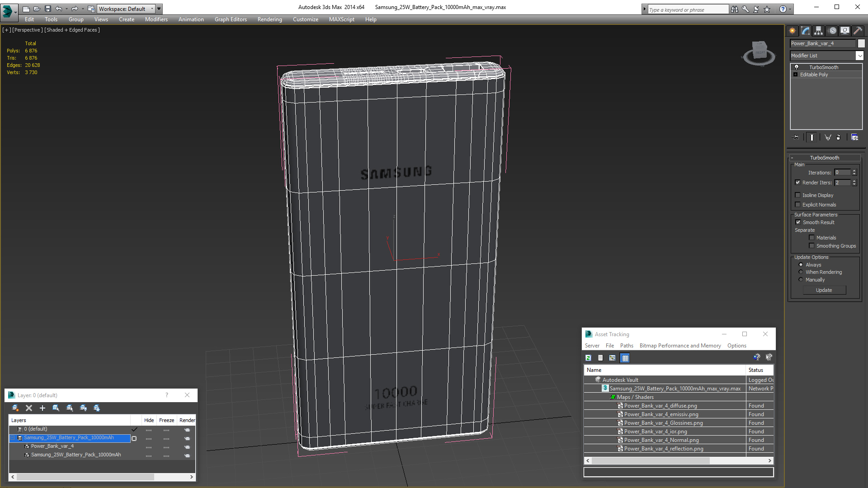This screenshot has height=488, width=868.
Task: Click Make Unique modifier icon
Action: pos(828,137)
